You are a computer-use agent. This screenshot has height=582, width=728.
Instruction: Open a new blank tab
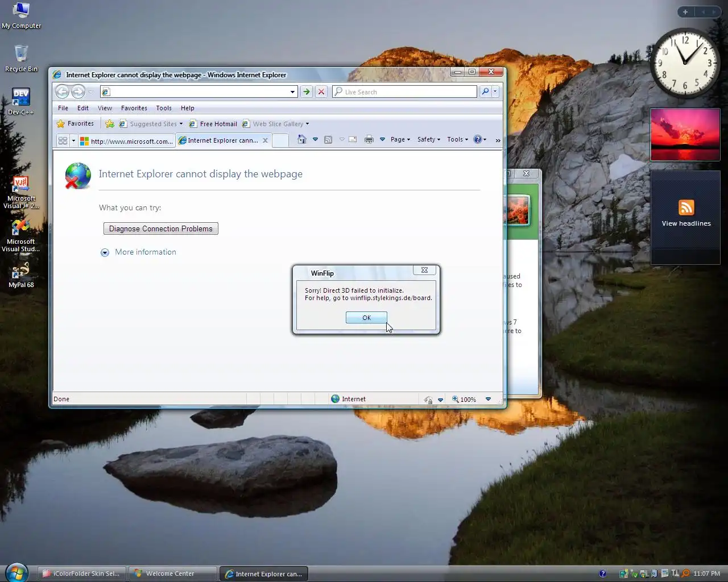280,140
